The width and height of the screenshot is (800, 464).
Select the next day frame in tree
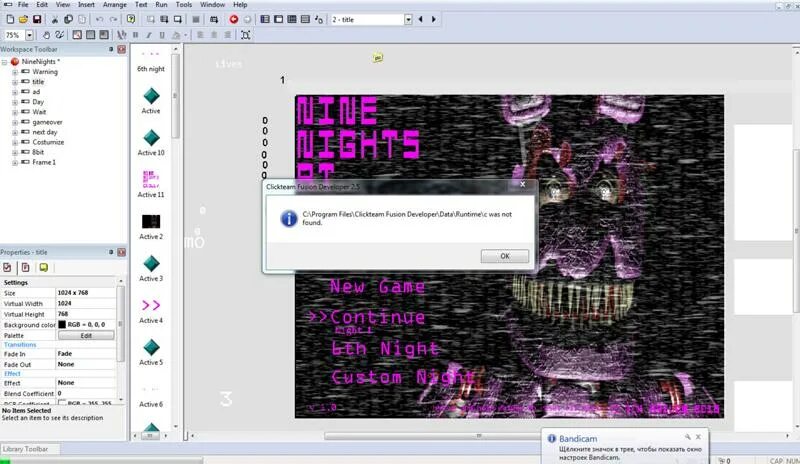(x=45, y=132)
